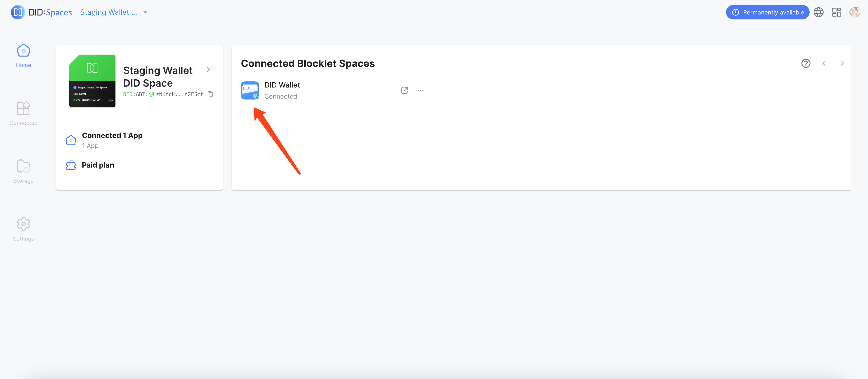Open DID Wallet in external link

pos(404,90)
